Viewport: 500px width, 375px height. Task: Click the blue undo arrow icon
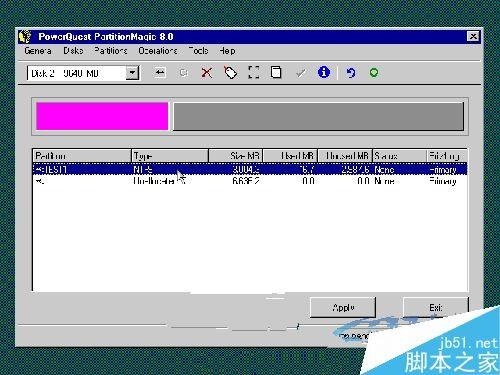(351, 72)
